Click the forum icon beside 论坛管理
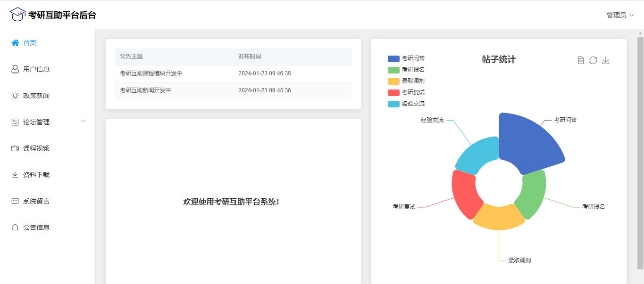Screen dimensions: 644x284 pos(15,122)
